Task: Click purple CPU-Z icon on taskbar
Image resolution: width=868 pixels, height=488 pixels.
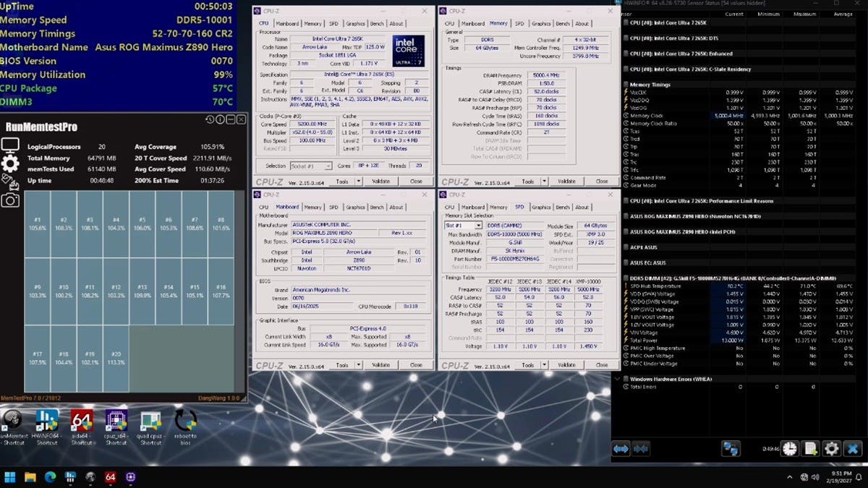Action: [131, 477]
